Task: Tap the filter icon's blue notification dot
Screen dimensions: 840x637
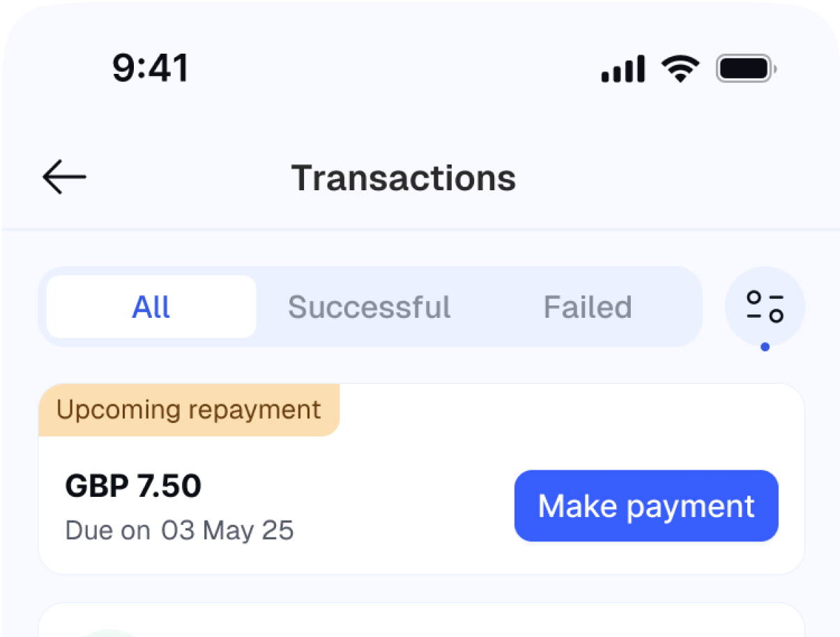Action: point(765,346)
